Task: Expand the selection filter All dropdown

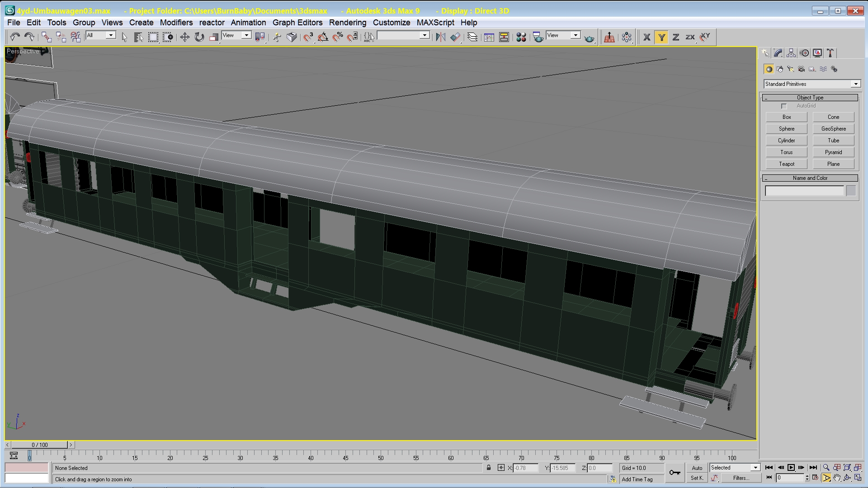Action: click(x=111, y=35)
